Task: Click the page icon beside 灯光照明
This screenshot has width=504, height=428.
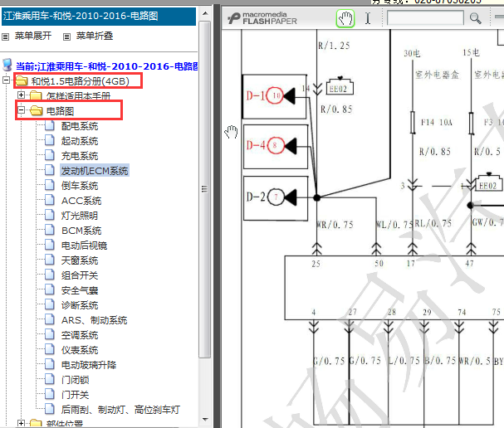Action: [x=50, y=215]
